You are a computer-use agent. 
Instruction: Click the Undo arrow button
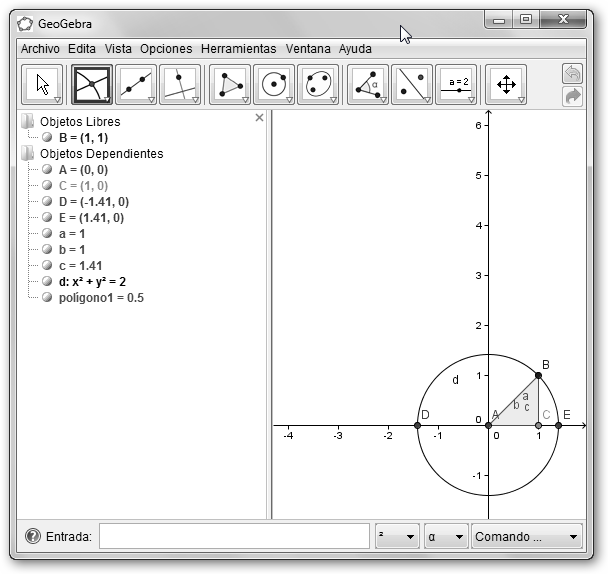coord(572,74)
